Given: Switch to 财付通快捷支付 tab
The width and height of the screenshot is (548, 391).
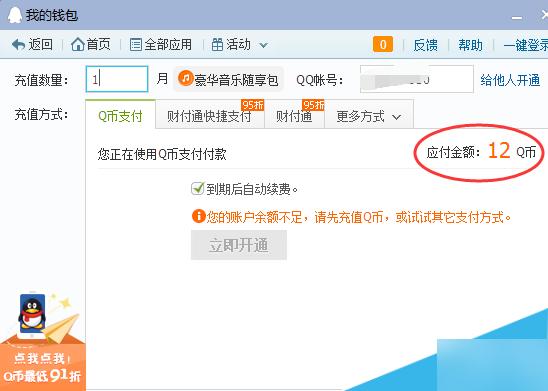Looking at the screenshot, I should pos(210,116).
